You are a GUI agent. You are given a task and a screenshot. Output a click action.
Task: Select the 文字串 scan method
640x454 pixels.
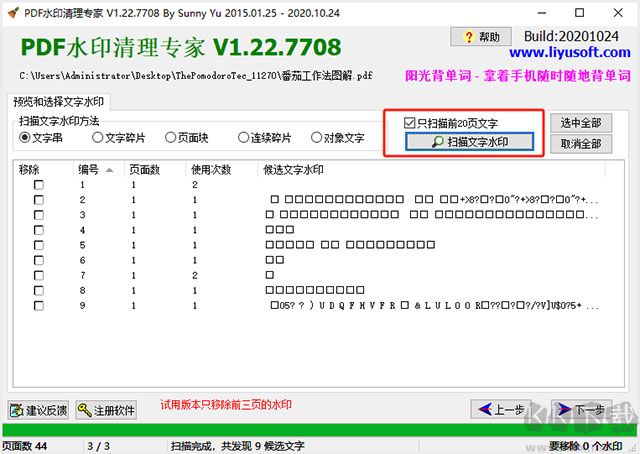[41, 138]
